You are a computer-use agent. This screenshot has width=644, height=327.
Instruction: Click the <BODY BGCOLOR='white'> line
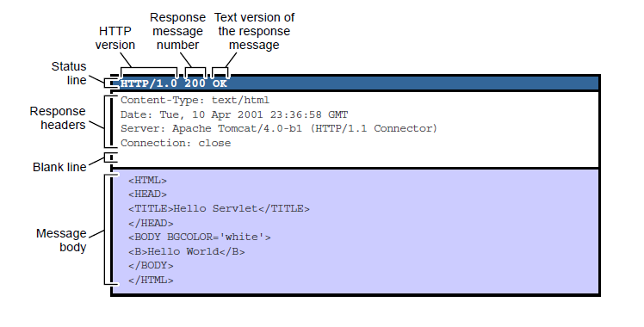200,238
